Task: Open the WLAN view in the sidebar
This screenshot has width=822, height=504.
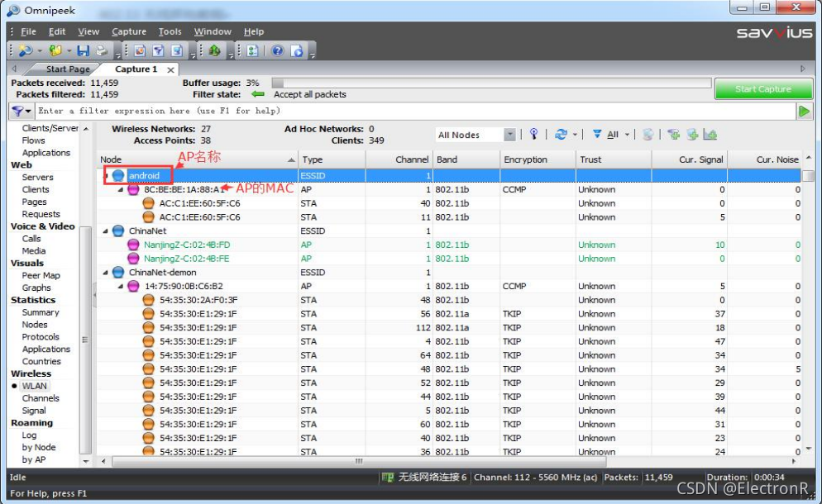Action: click(35, 386)
